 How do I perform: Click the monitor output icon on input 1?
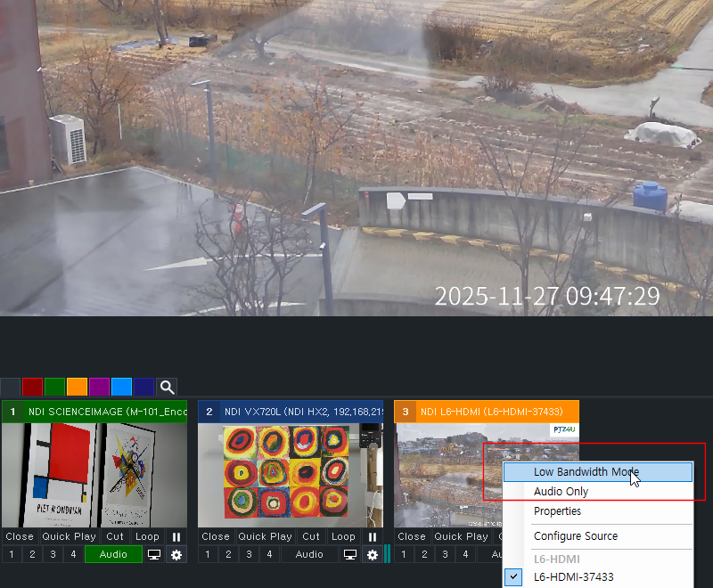154,555
